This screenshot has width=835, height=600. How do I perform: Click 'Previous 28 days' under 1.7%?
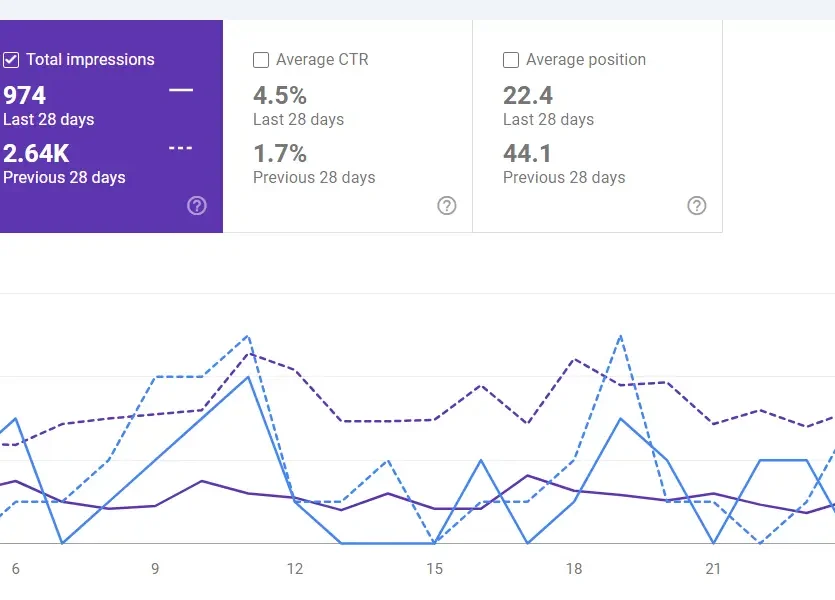coord(314,177)
